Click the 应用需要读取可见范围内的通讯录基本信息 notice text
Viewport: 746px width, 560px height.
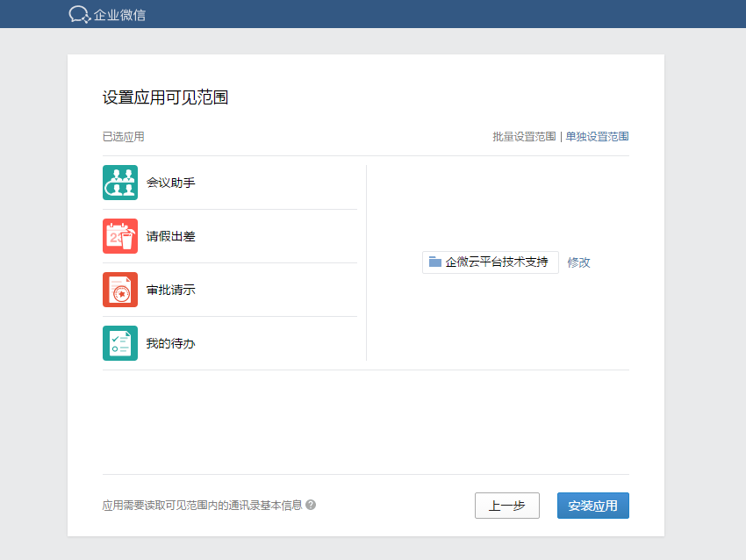(202, 506)
